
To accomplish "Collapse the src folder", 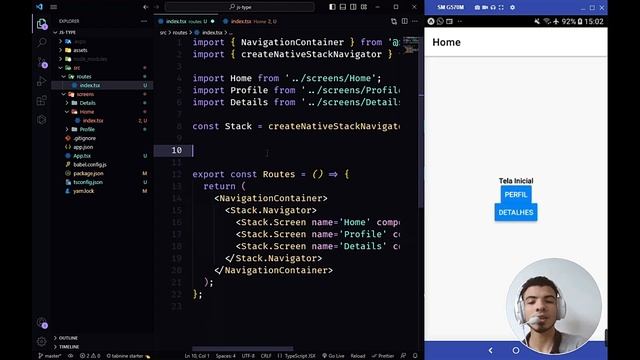I will [76, 68].
